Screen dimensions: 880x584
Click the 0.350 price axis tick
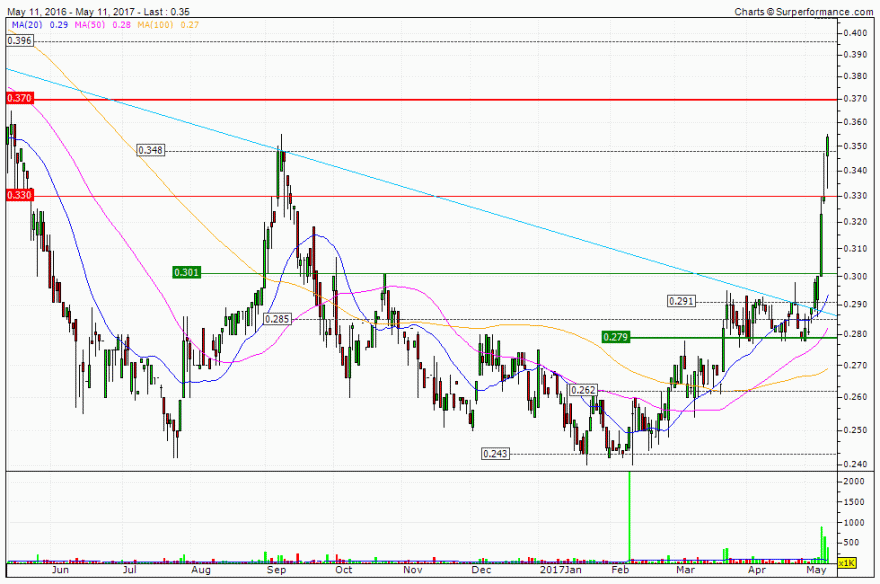[x=855, y=146]
